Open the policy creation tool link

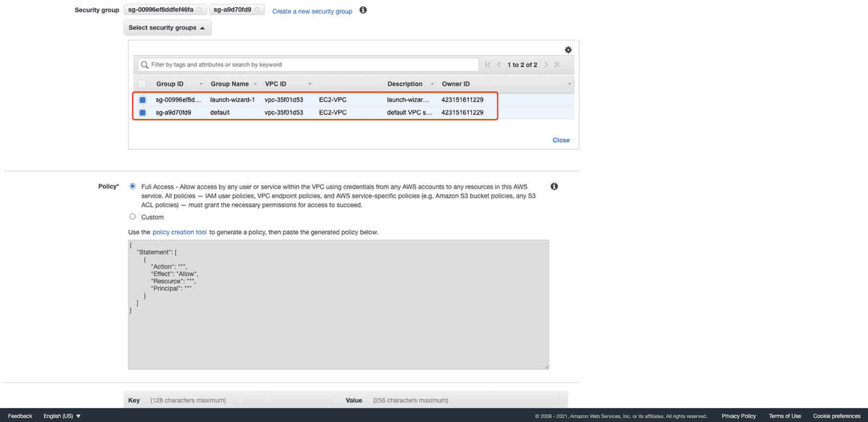(x=180, y=232)
